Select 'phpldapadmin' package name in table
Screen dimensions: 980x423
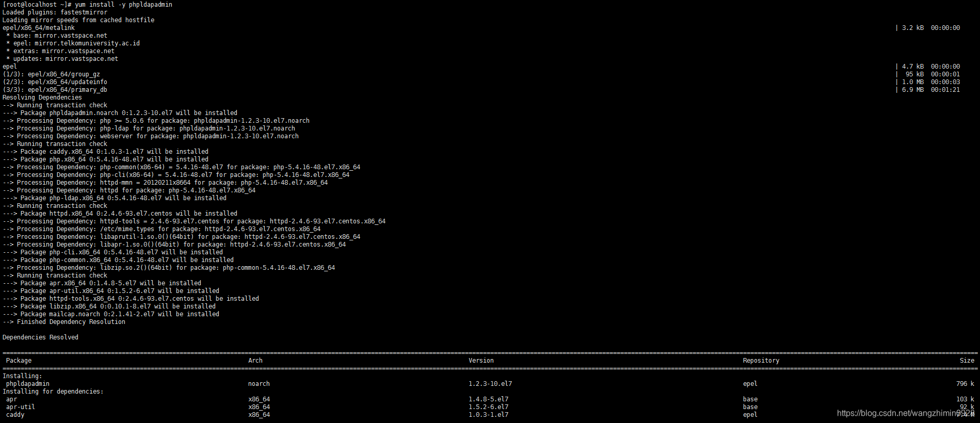(x=28, y=384)
